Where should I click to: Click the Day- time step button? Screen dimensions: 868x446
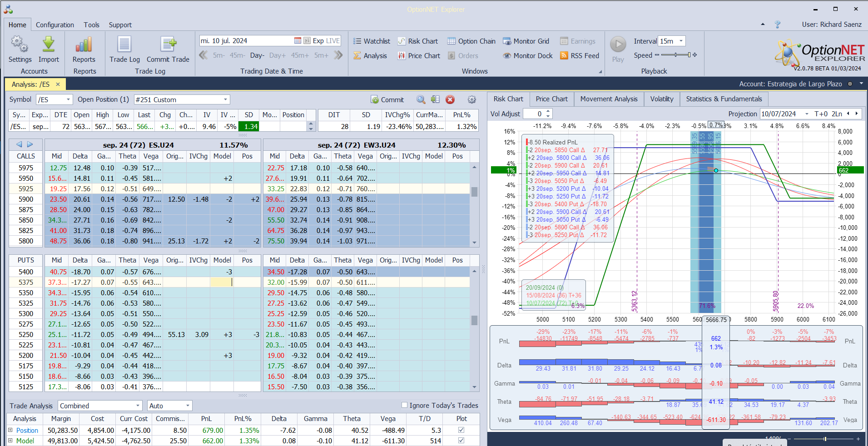[257, 55]
